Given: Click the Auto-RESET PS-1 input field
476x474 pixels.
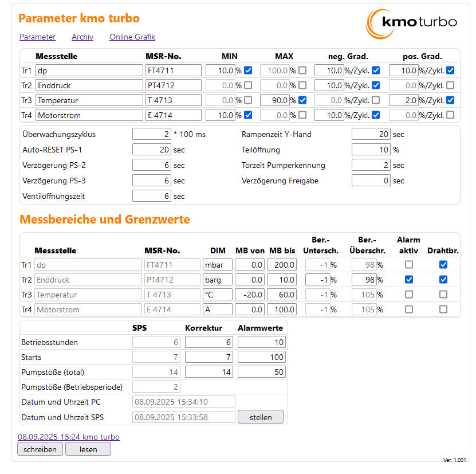Looking at the screenshot, I should tap(152, 150).
